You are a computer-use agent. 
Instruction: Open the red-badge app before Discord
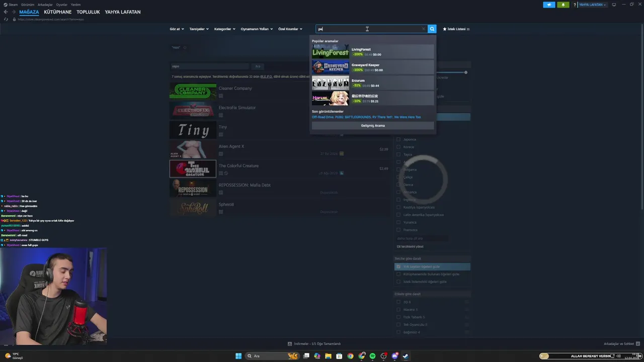click(x=384, y=356)
